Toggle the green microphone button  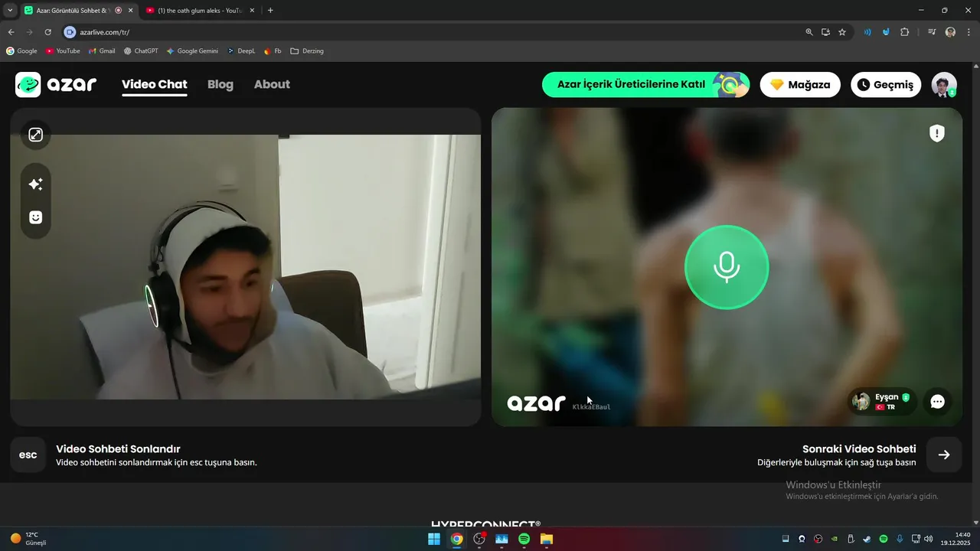point(727,267)
